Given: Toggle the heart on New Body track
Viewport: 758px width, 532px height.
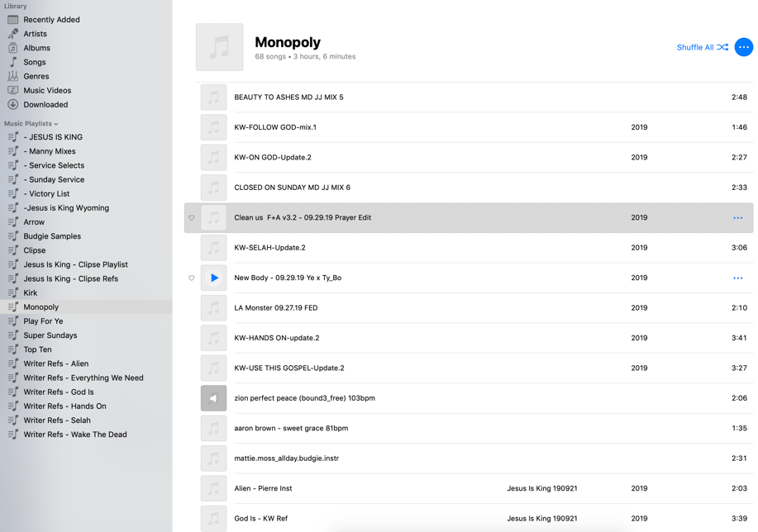Looking at the screenshot, I should [x=192, y=278].
